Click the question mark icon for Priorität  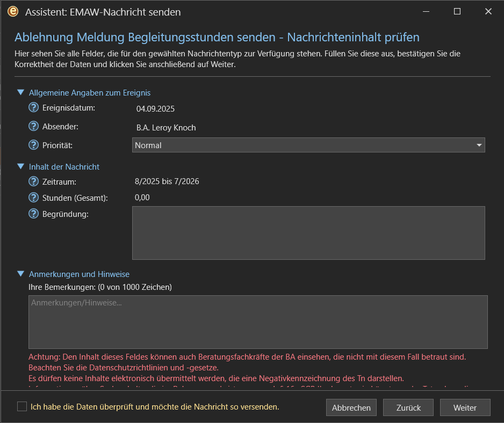[x=33, y=145]
